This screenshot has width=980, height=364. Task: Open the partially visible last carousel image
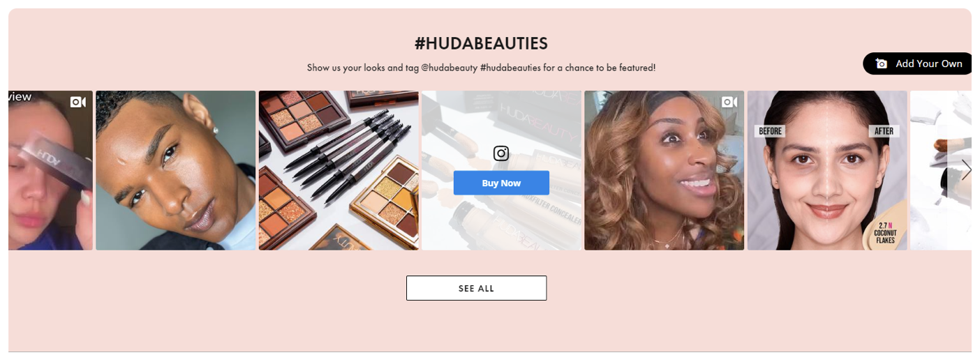pyautogui.click(x=941, y=170)
